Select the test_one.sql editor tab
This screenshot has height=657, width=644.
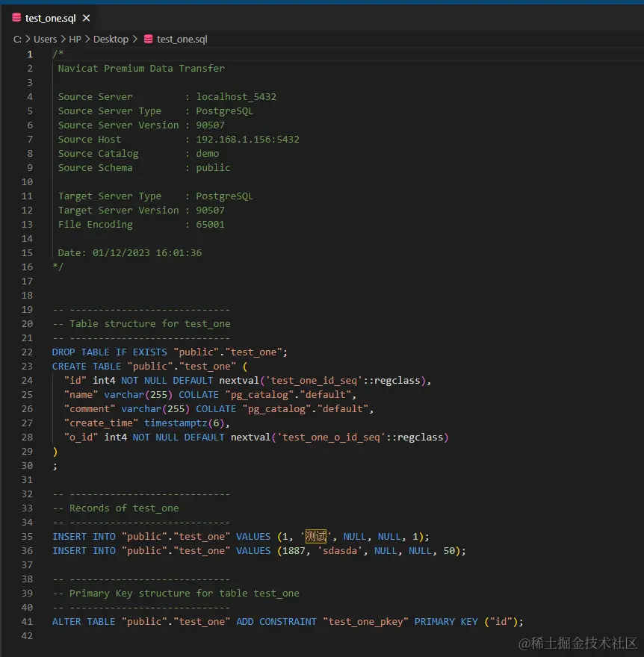point(50,19)
